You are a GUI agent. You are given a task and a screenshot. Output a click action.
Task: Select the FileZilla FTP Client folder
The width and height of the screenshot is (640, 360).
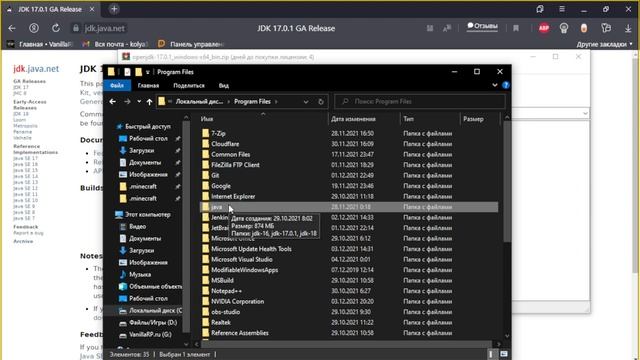(235, 165)
